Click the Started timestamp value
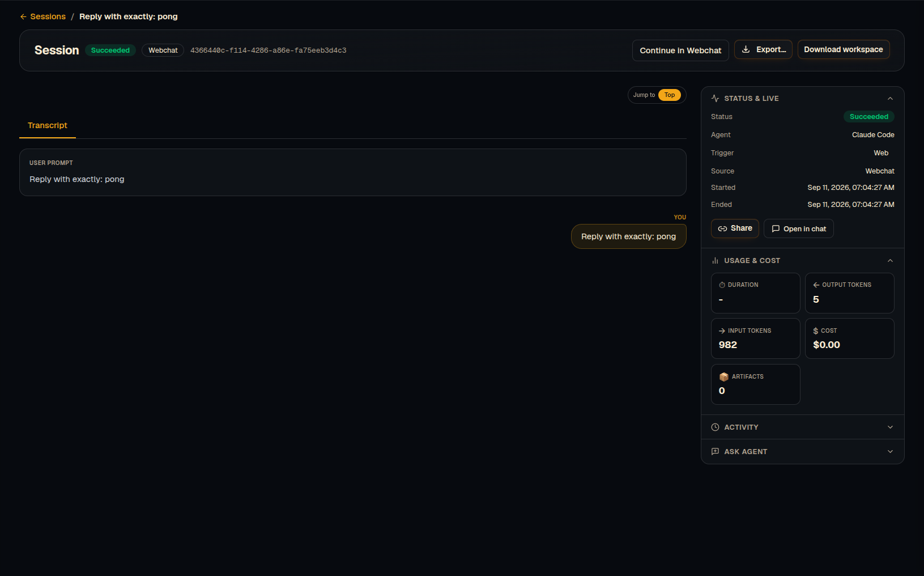The width and height of the screenshot is (924, 576). coord(851,188)
